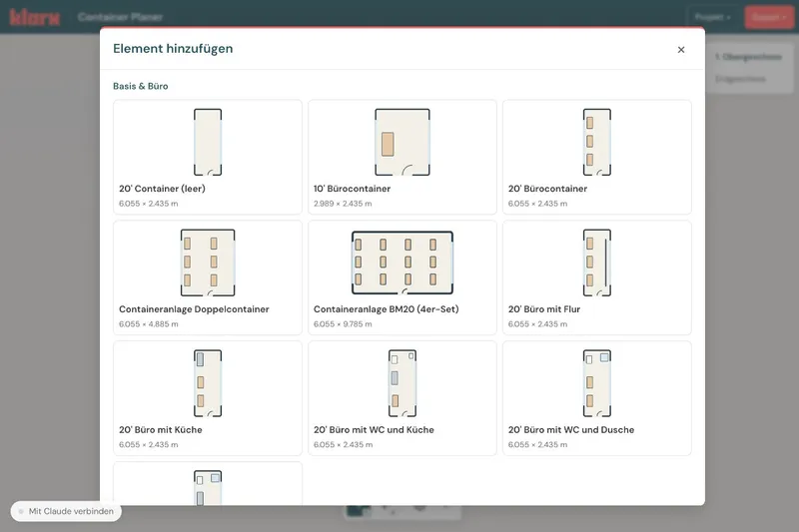
Task: Select the 20' Büro mit Küche floor plan
Action: click(208, 383)
